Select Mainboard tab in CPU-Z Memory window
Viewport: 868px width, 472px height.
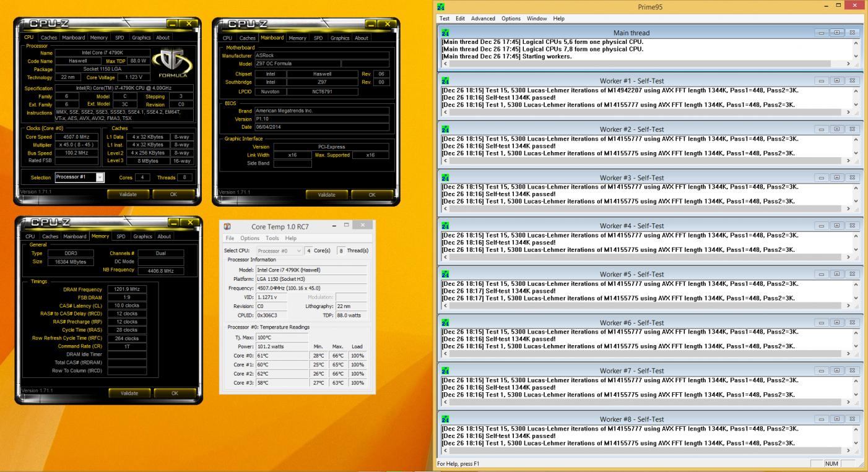(75, 236)
